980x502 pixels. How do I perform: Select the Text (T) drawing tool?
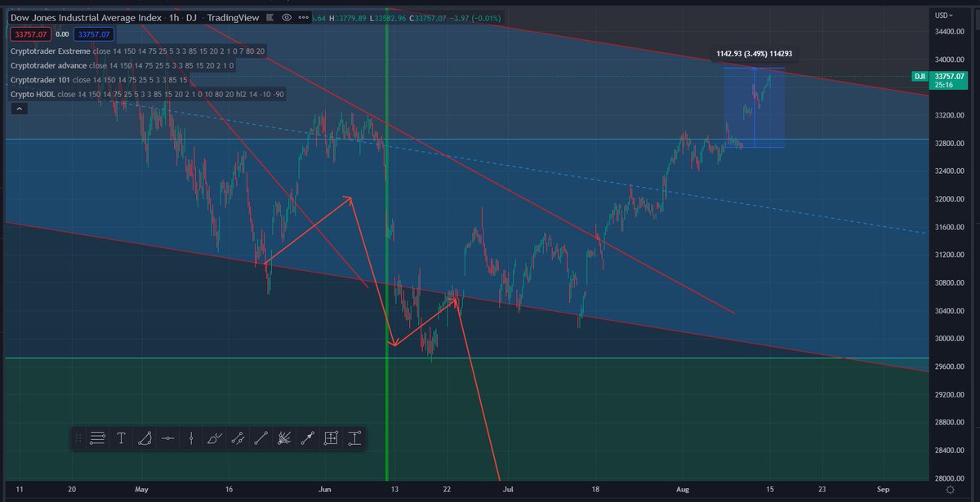pos(121,438)
